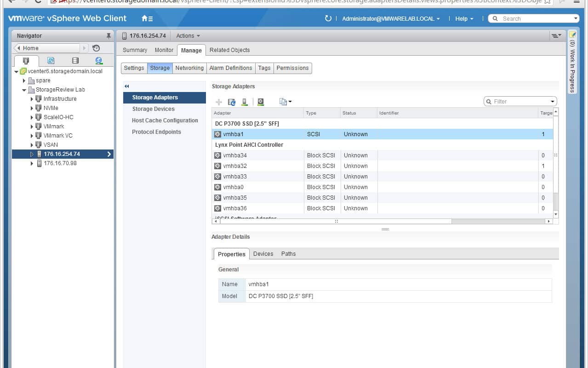Open the Administrator@VMWARELAB.LOCAL user dropdown
This screenshot has height=368, width=588.
tap(391, 19)
